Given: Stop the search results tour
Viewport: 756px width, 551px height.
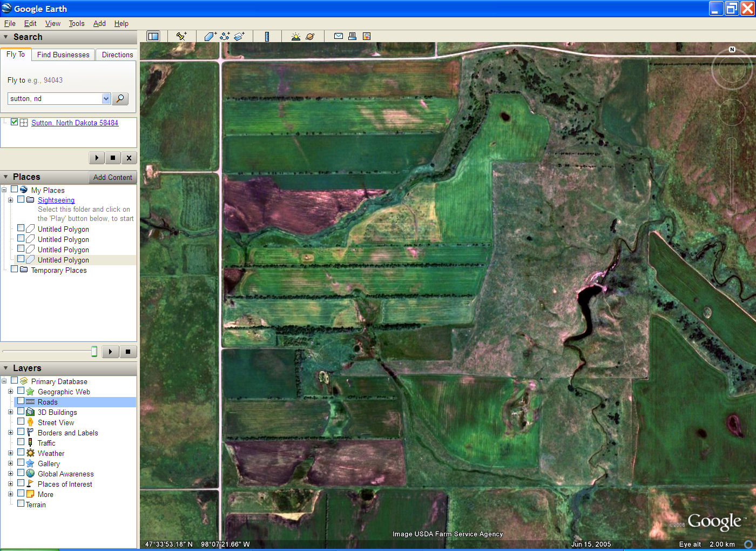Looking at the screenshot, I should [x=112, y=158].
